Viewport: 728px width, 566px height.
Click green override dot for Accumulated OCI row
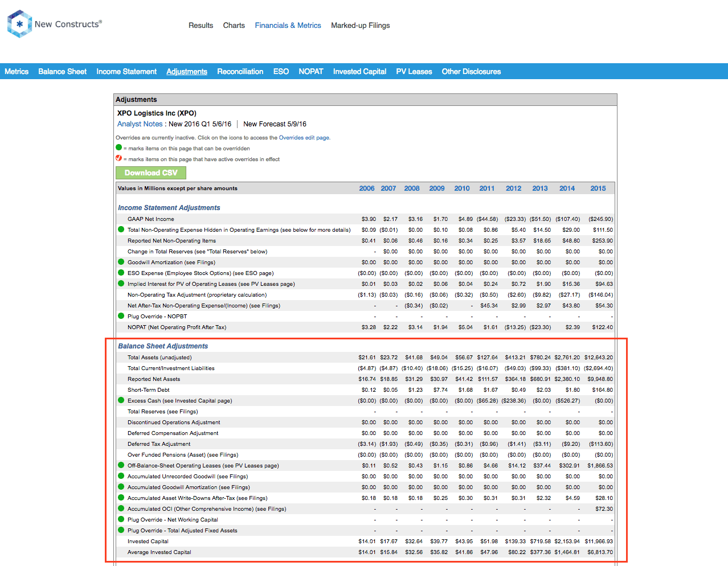tap(121, 508)
